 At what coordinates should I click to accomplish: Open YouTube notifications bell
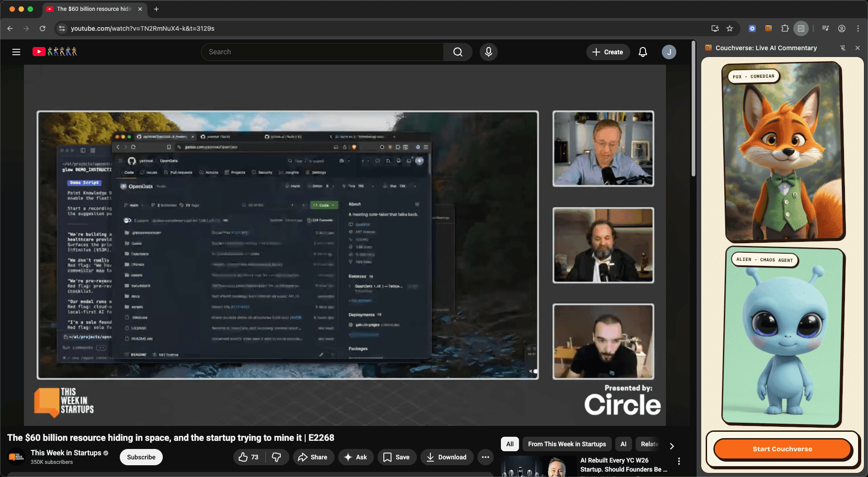[x=642, y=52]
